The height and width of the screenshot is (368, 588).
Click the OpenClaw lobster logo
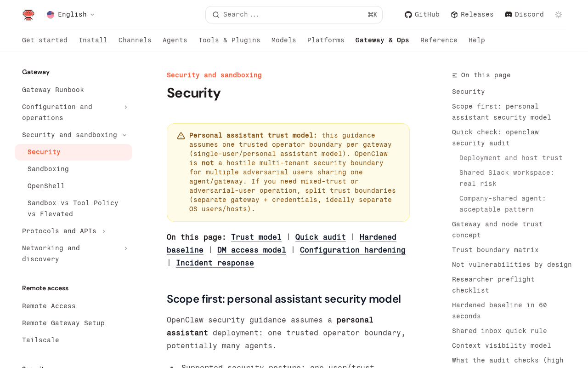[28, 15]
